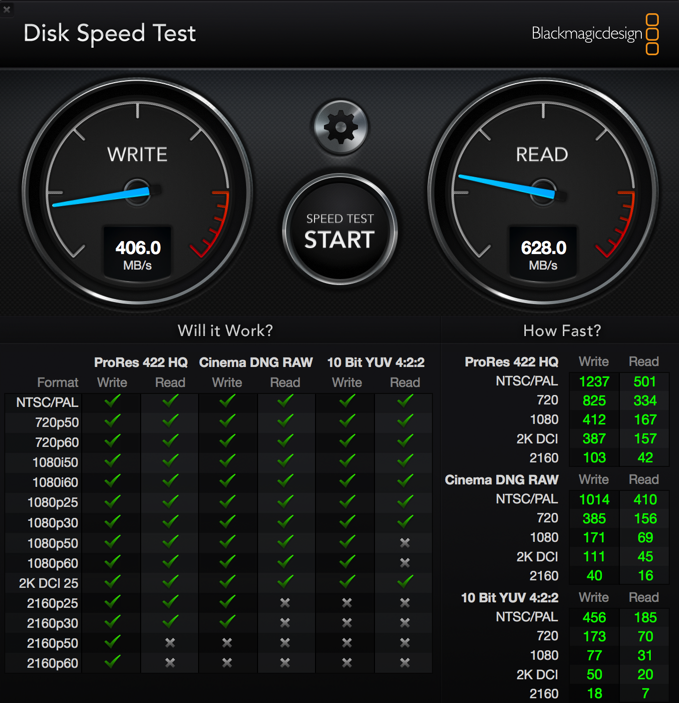Click 10 Bit YUV Read cross for 2160p60

click(405, 663)
